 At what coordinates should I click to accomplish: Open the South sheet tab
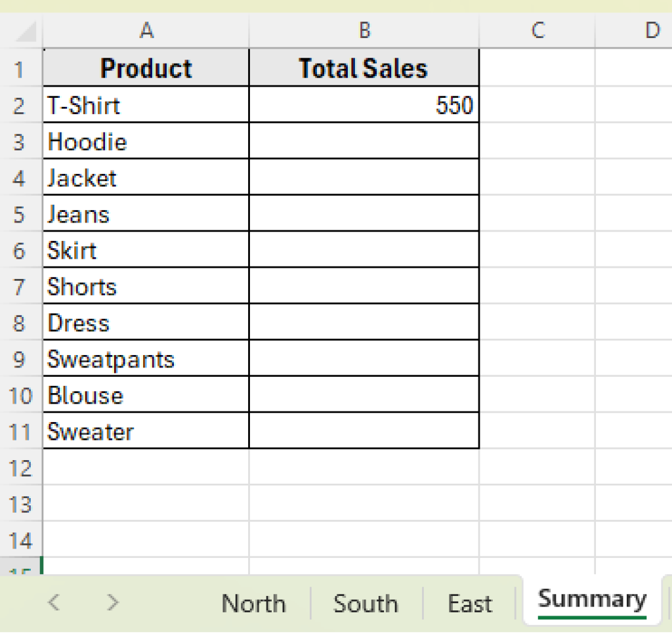pyautogui.click(x=366, y=602)
